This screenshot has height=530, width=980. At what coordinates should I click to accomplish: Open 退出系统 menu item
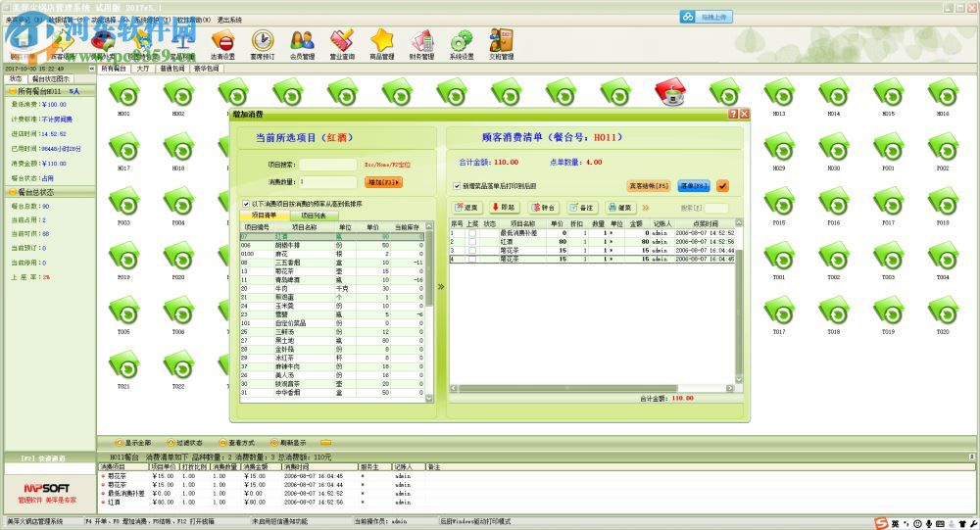229,20
